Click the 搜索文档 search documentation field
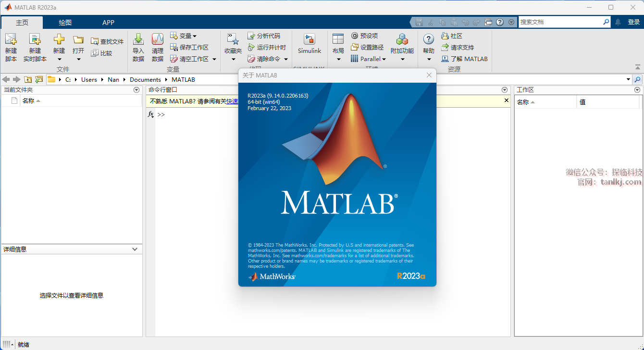644x350 pixels. 560,22
